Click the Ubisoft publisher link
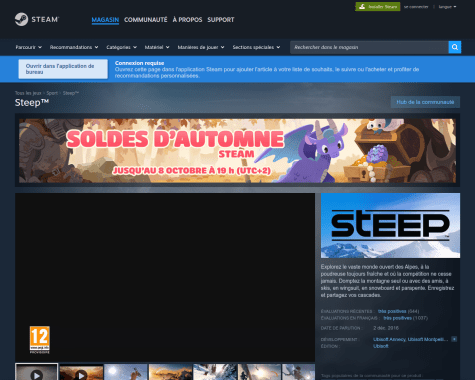Screen dimensions: 475x380 (x=381, y=346)
